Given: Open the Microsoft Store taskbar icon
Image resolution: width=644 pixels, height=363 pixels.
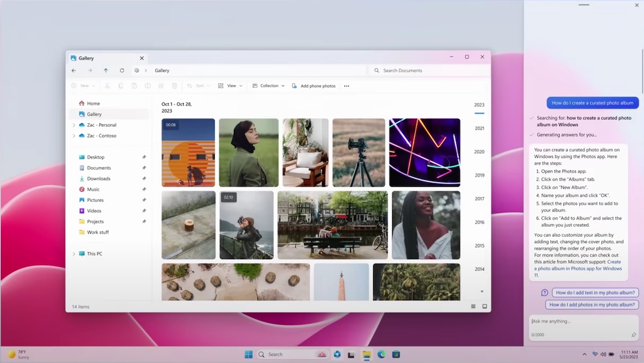Looking at the screenshot, I should (x=396, y=354).
